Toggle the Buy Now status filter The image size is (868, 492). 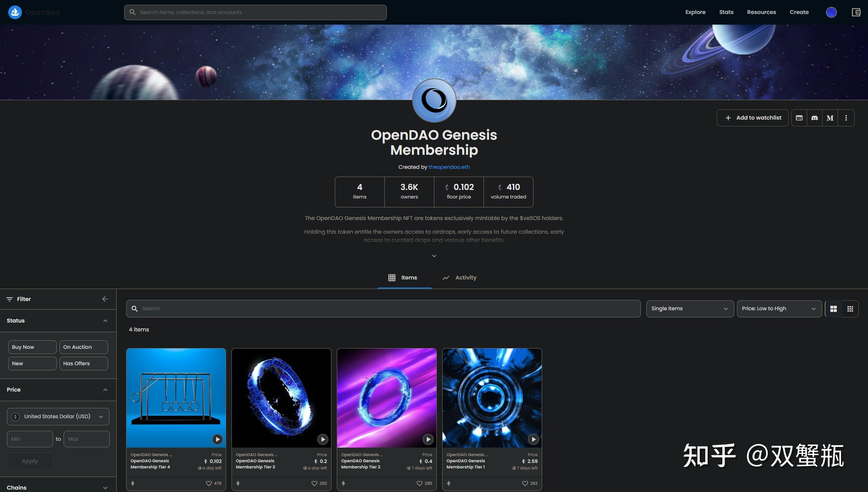tap(32, 347)
